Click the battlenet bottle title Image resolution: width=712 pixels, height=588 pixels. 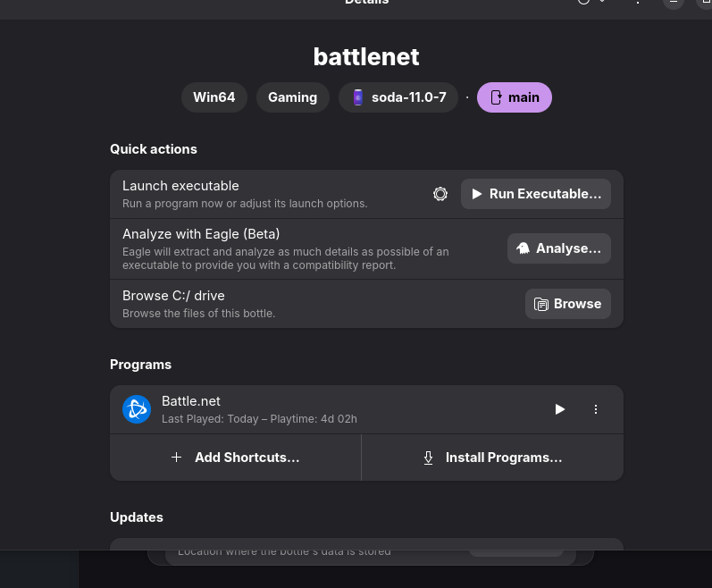366,57
